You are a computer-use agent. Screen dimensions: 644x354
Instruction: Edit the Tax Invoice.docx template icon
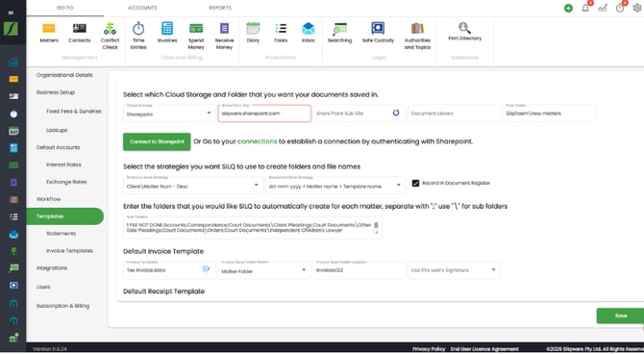point(207,269)
